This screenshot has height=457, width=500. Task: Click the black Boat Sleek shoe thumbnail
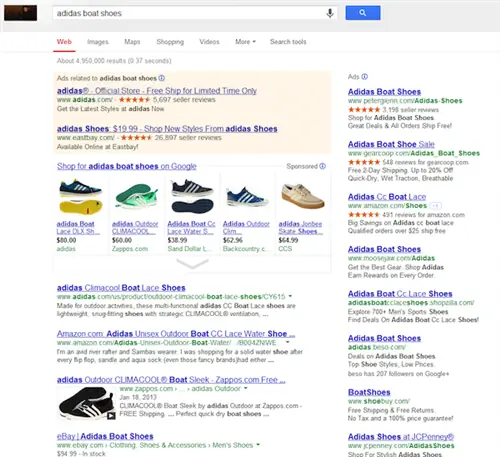pos(87,403)
